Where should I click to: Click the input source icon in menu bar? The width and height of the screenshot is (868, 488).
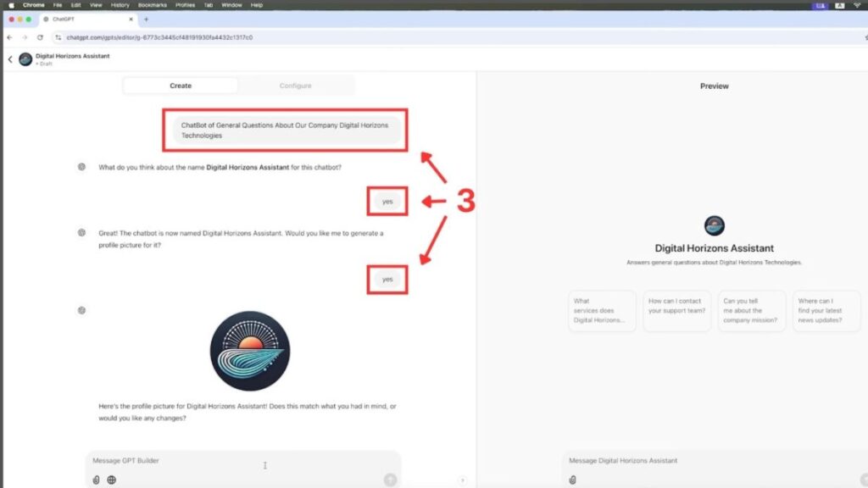[840, 5]
